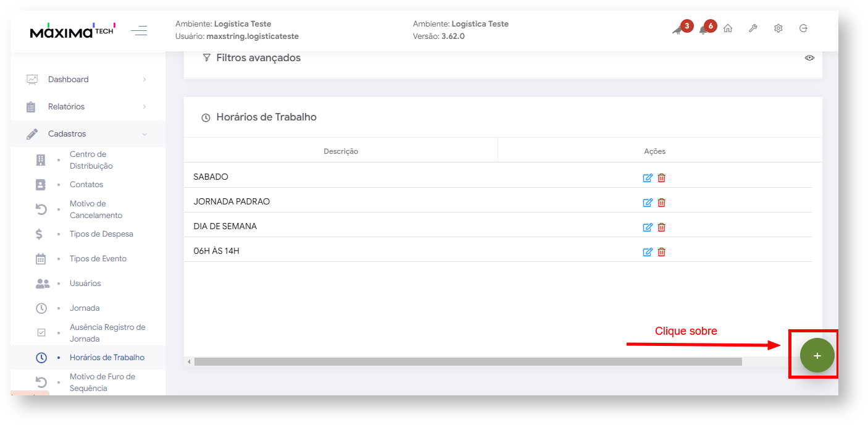This screenshot has height=425, width=868.
Task: Go to home via house icon
Action: [x=728, y=28]
